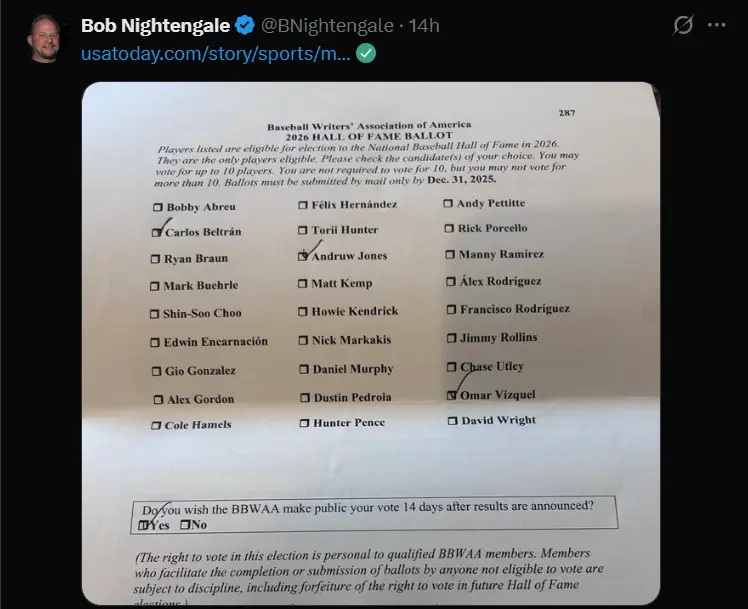748x609 pixels.
Task: Click the green check badge next to the link
Action: [x=367, y=53]
